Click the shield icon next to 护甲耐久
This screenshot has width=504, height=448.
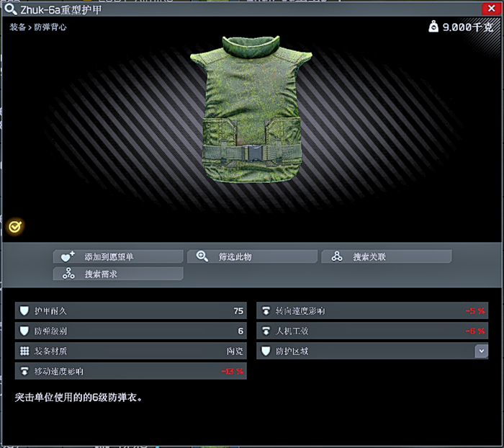coord(24,310)
